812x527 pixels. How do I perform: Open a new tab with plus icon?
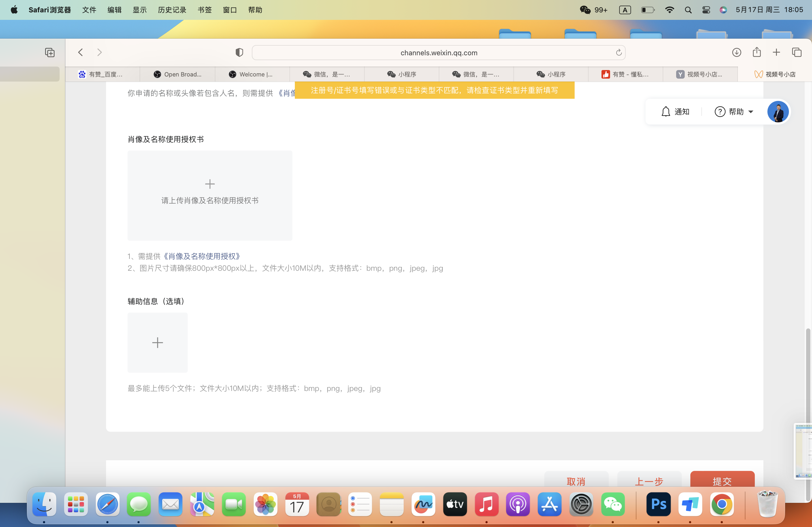pyautogui.click(x=777, y=52)
